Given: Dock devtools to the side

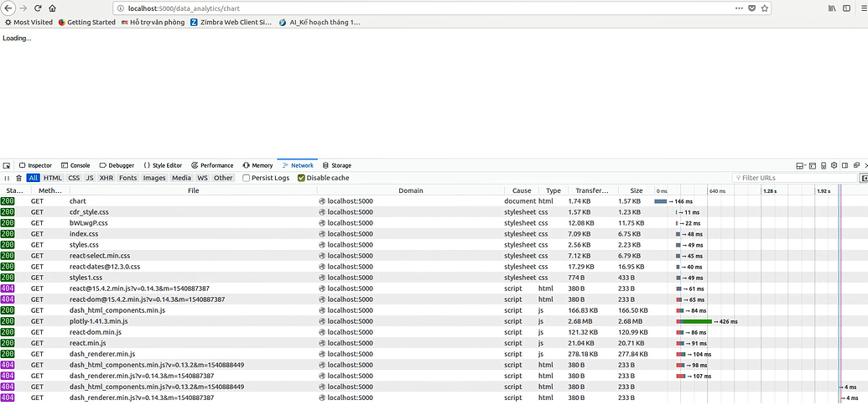Looking at the screenshot, I should click(845, 165).
